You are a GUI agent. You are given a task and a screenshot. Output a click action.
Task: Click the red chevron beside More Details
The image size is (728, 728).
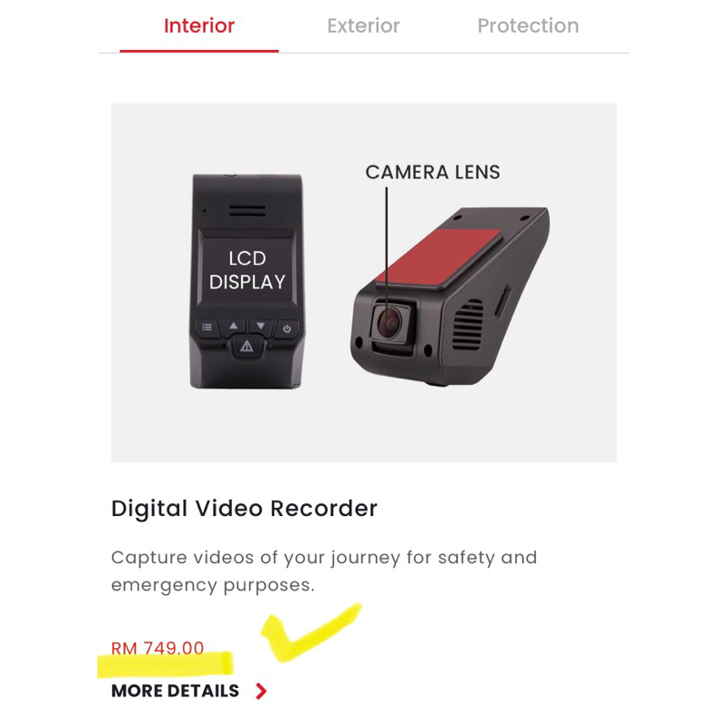261,692
